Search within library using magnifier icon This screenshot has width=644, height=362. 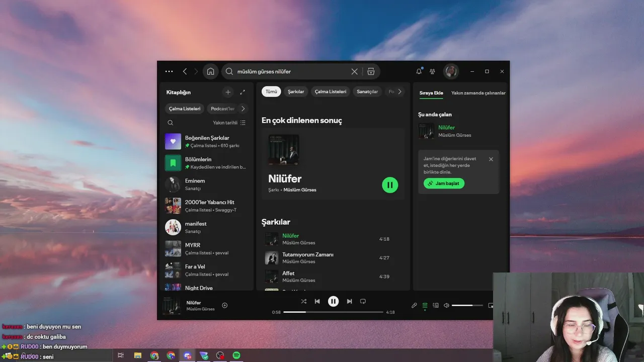pos(170,123)
